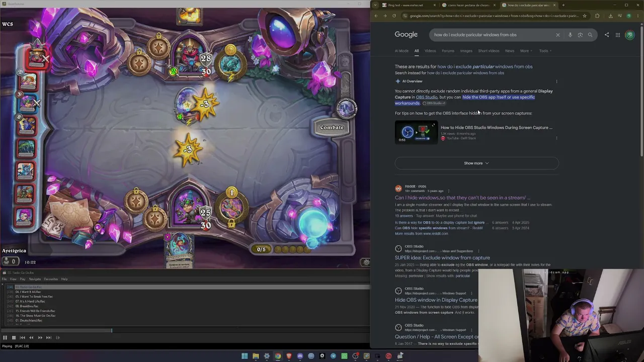Screen dimensions: 644x362
Task: Go back in Chrome history
Action: point(376,16)
